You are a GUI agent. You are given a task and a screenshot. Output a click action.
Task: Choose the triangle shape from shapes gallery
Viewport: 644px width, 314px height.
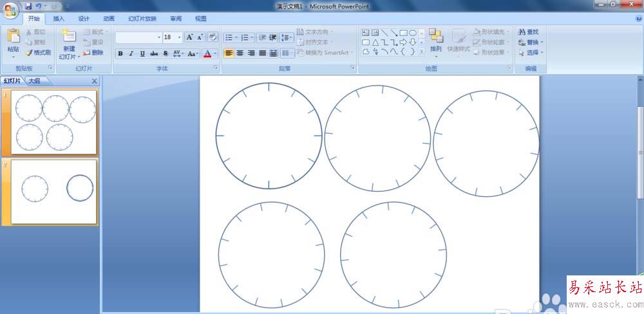(375, 42)
